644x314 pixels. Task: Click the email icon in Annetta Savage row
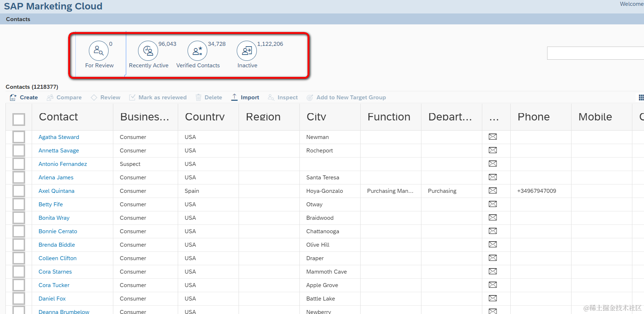(493, 150)
